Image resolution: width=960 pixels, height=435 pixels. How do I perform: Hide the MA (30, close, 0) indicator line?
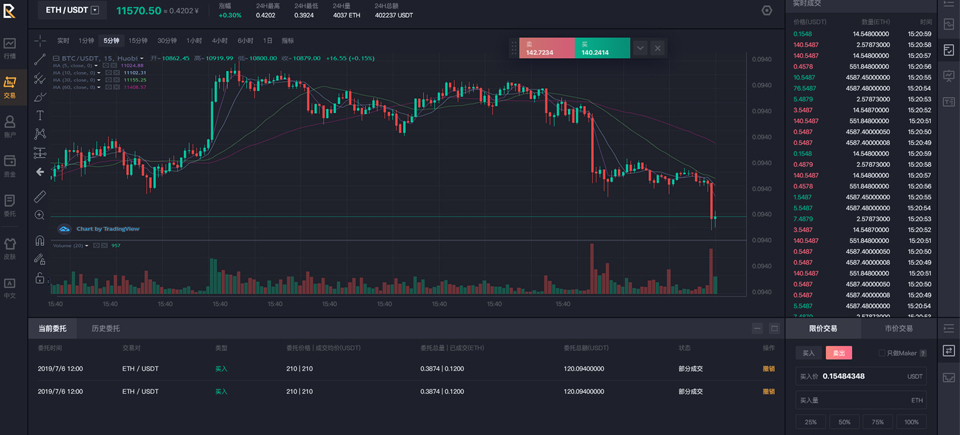click(108, 80)
